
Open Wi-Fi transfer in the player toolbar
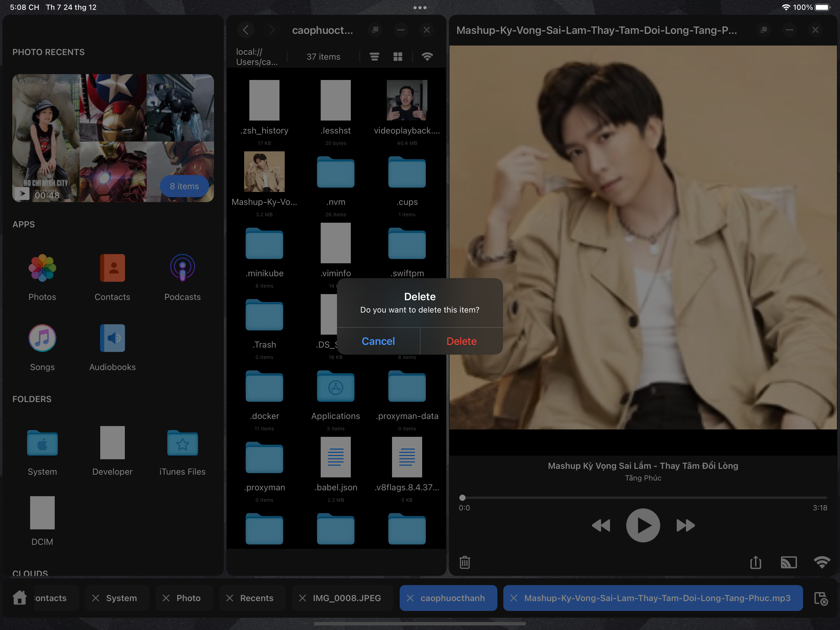[x=822, y=562]
